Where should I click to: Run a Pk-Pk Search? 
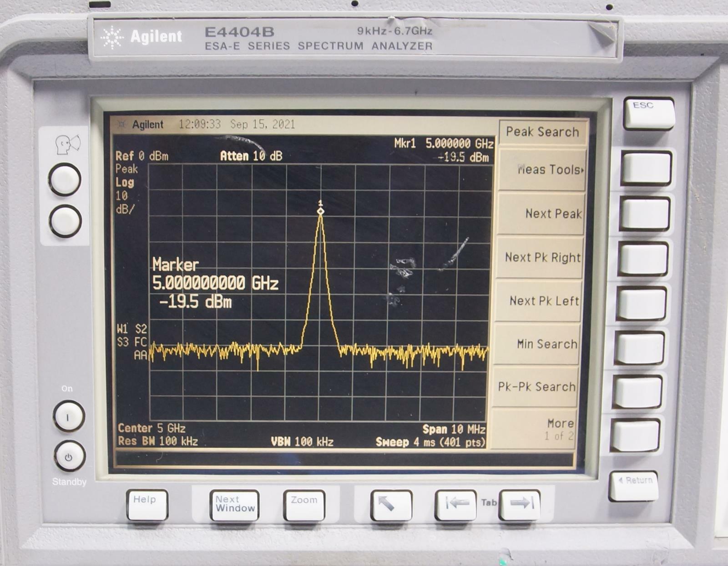539,387
